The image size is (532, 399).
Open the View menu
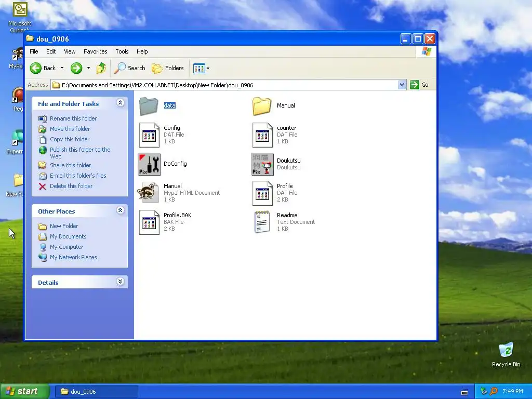click(70, 51)
